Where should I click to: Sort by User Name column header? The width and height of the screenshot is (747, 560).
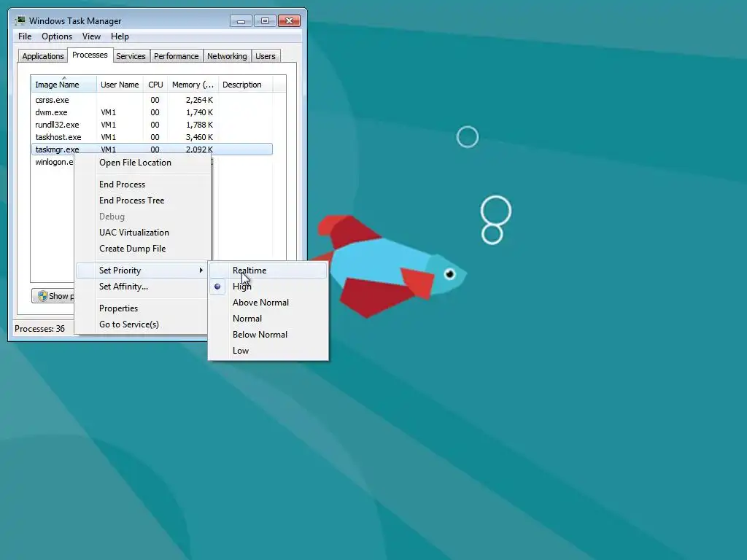pyautogui.click(x=120, y=85)
